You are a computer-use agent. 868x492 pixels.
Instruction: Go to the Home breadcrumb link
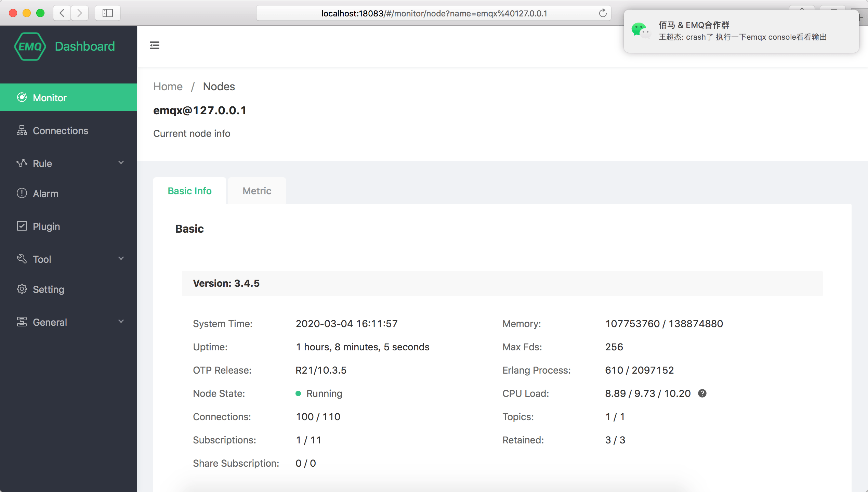click(168, 87)
